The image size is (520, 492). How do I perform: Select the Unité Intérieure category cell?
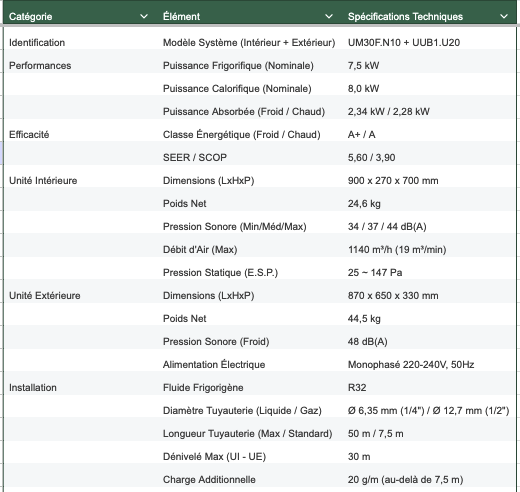tap(80, 181)
